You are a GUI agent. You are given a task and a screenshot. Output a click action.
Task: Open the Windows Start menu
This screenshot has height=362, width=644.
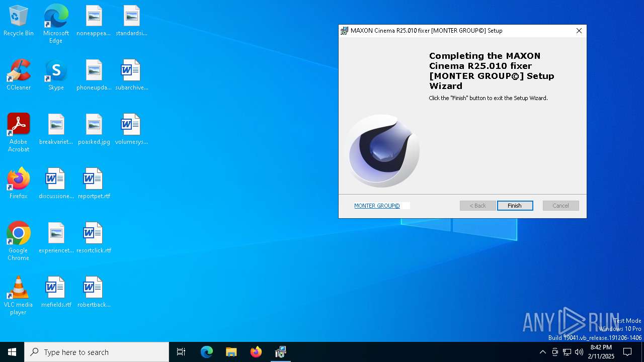(12, 352)
